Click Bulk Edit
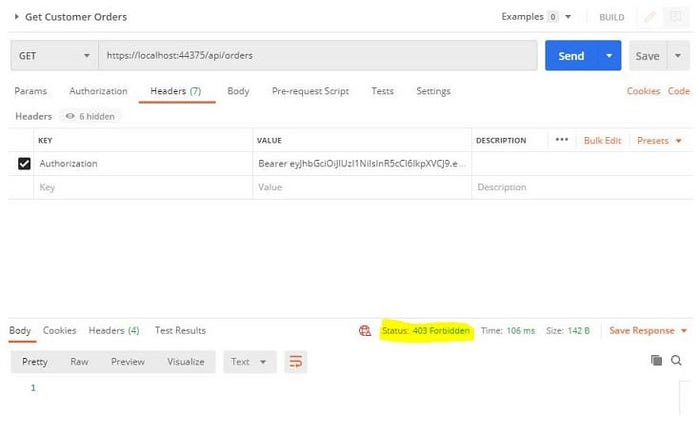700x431 pixels. click(602, 141)
